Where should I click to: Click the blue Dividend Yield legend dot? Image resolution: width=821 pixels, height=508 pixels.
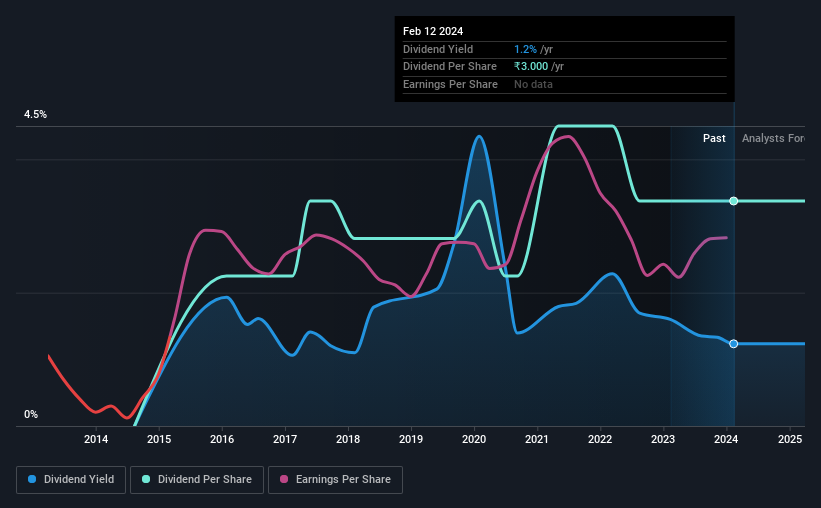coord(32,479)
